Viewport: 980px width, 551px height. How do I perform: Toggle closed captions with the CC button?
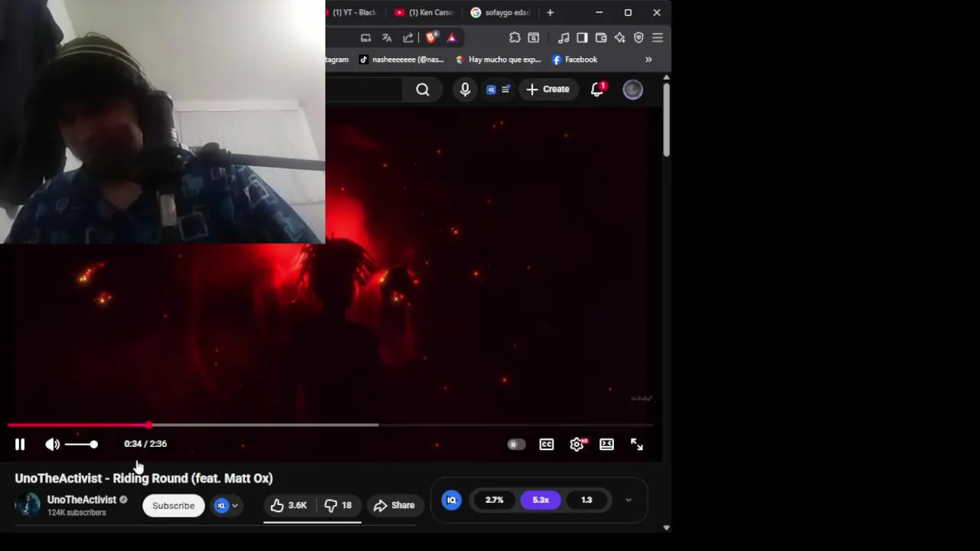point(547,445)
